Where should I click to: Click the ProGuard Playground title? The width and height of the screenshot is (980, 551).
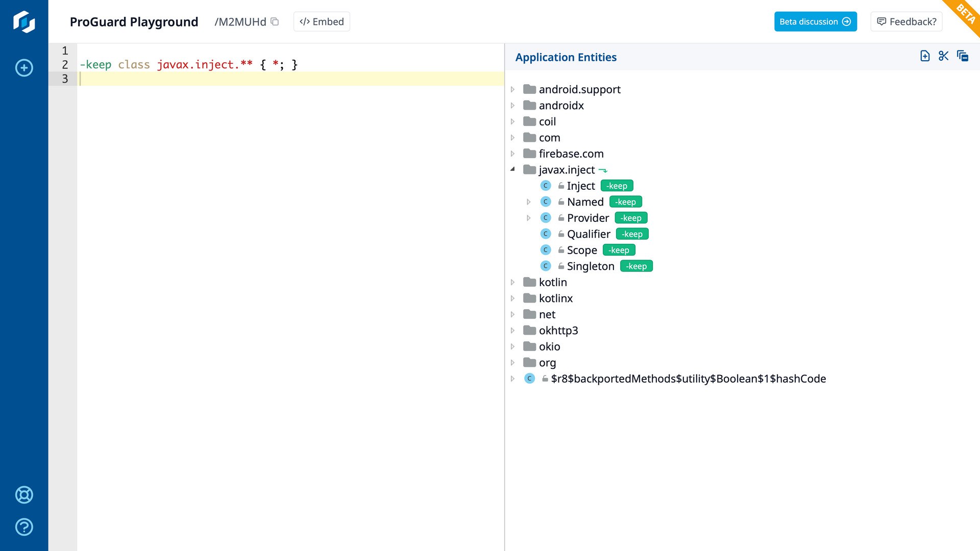(x=134, y=22)
